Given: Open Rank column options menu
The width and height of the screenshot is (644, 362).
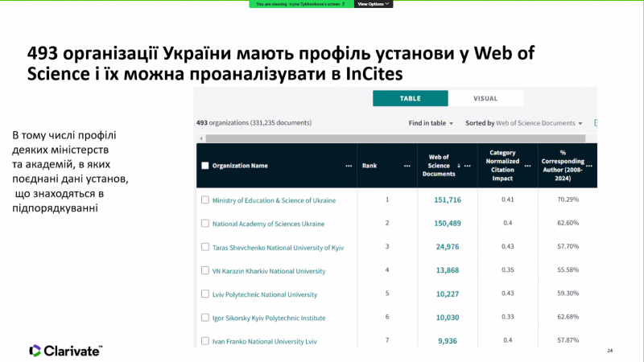Looking at the screenshot, I should [407, 166].
